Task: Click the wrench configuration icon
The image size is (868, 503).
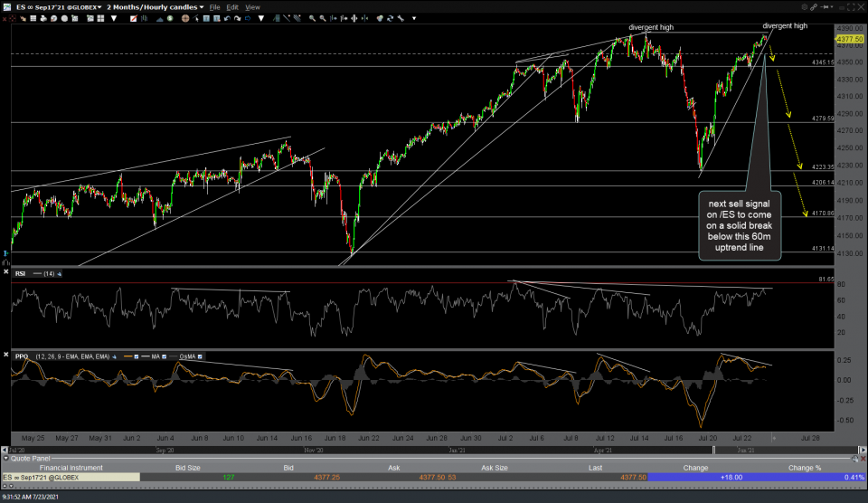Action: click(401, 18)
